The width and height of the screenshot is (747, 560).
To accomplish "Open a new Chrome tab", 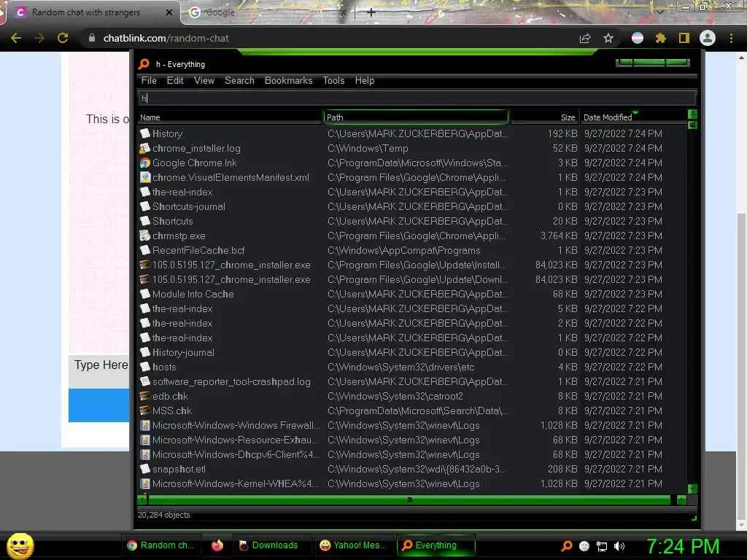I will 371,12.
